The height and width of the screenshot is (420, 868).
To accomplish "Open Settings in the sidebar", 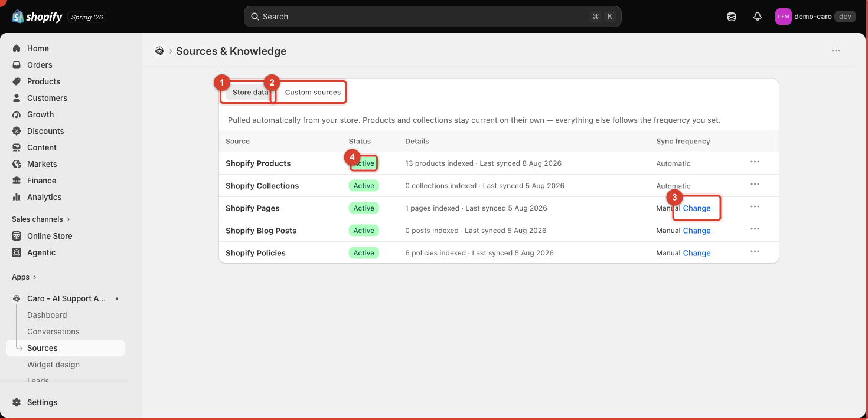I will (x=66, y=402).
